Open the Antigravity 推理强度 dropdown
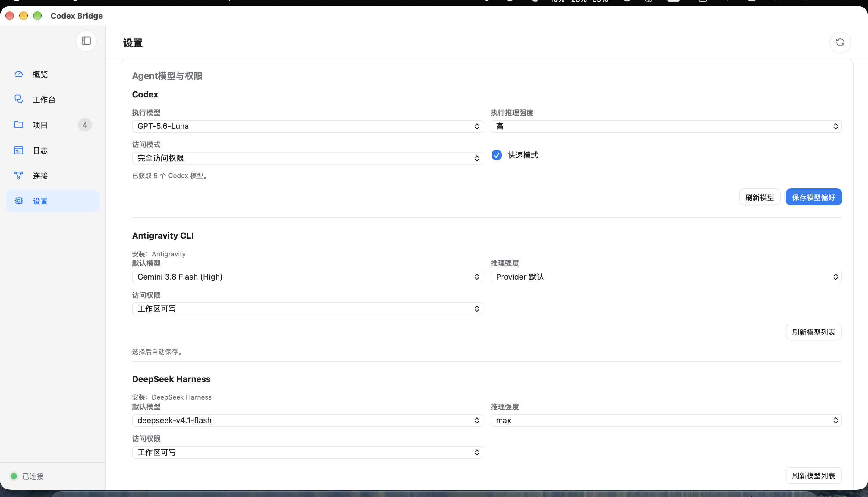Screen dimensions: 868x497 tap(666, 277)
